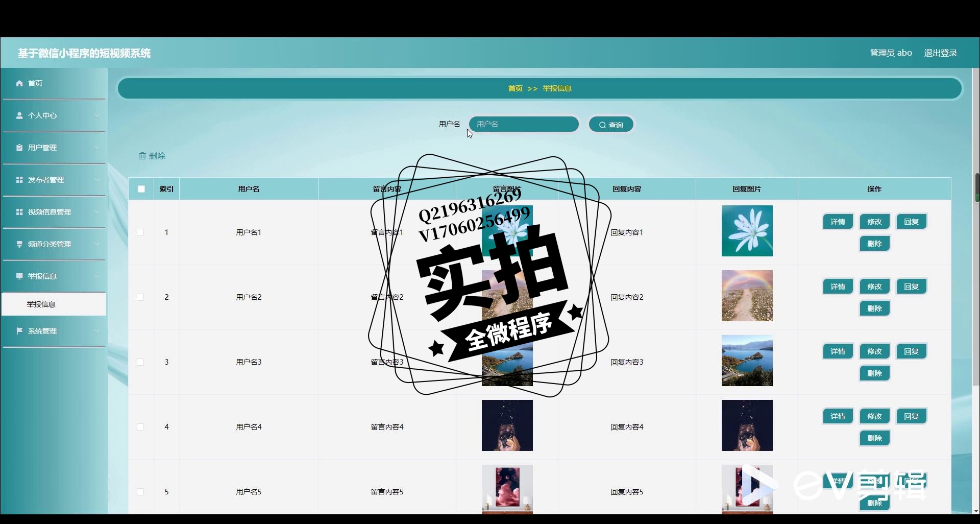
Task: Open lake 回复图片 thumbnail in row 3
Action: tap(747, 361)
